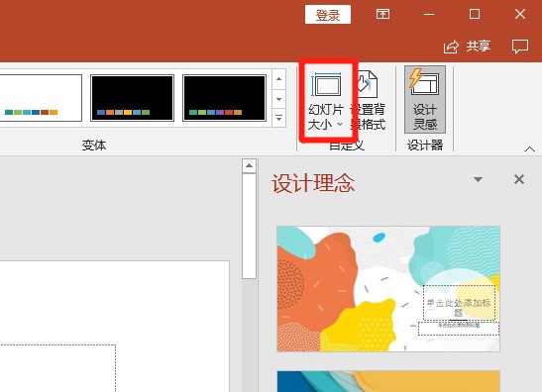Click the 共享 share button
The image size is (542, 392).
468,47
